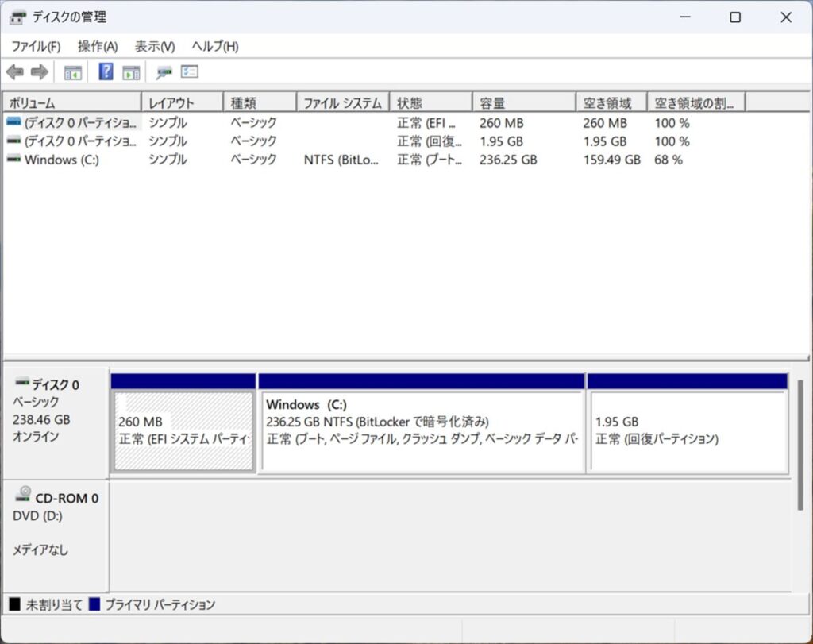
Task: Sort by the 空き領域 column header
Action: click(610, 103)
